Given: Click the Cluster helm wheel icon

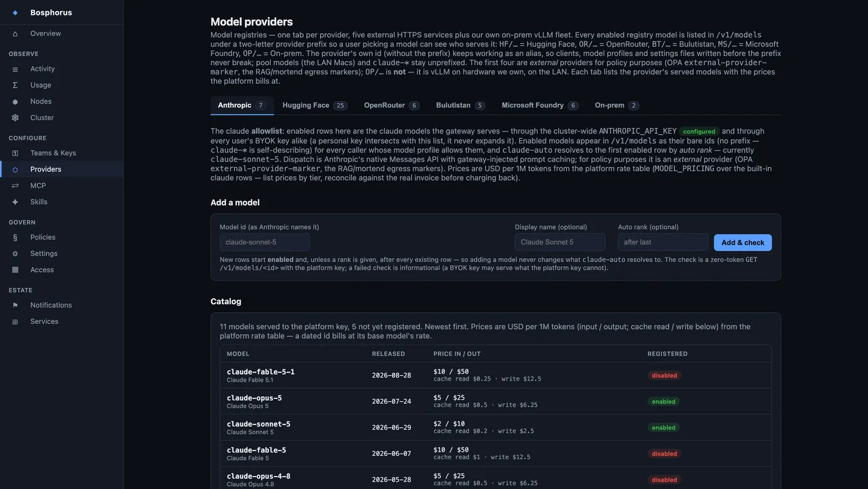Looking at the screenshot, I should 15,117.
